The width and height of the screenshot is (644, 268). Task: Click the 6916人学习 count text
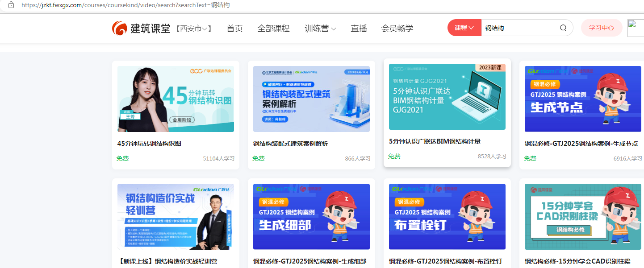point(627,159)
